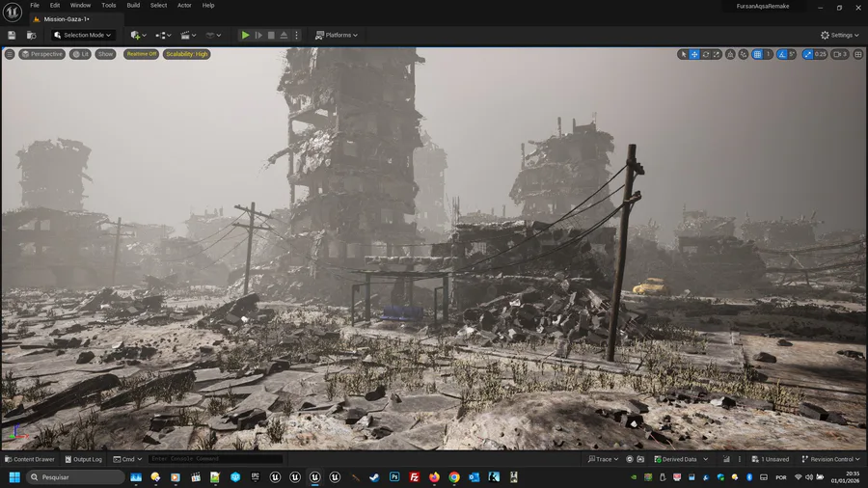Open Photoshop from the taskbar
Viewport: 868px width, 488px height.
pyautogui.click(x=394, y=477)
